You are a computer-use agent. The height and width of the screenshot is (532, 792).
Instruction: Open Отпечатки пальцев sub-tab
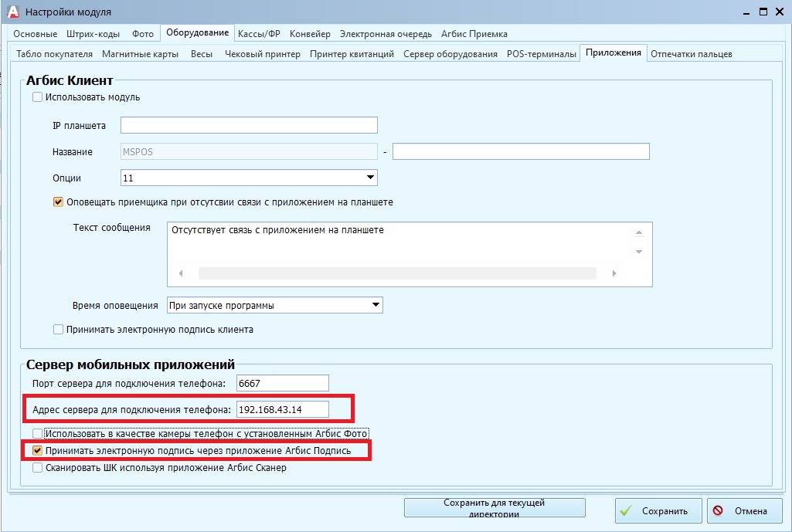point(692,54)
